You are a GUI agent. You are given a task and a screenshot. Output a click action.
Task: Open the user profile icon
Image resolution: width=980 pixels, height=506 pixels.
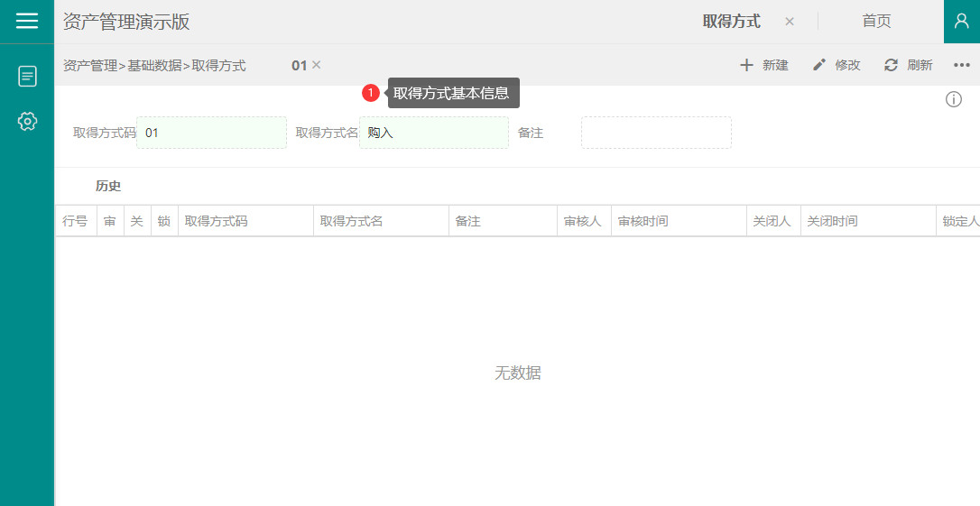961,22
